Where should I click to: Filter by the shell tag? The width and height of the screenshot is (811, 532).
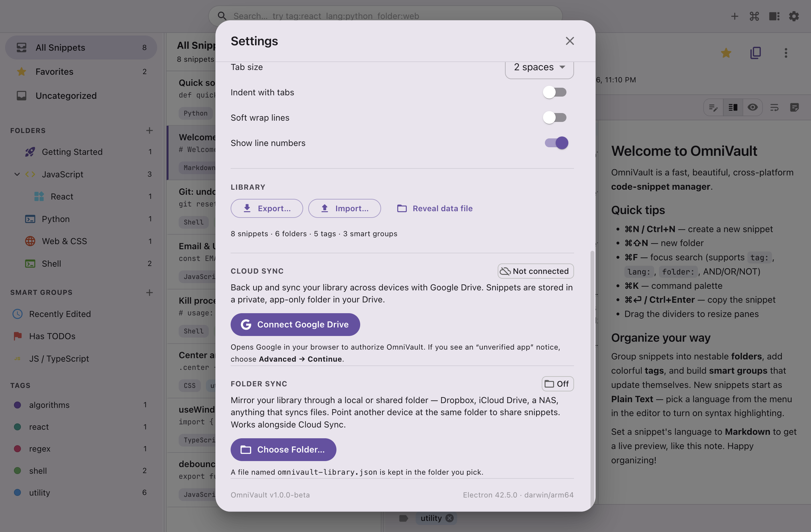click(81, 471)
